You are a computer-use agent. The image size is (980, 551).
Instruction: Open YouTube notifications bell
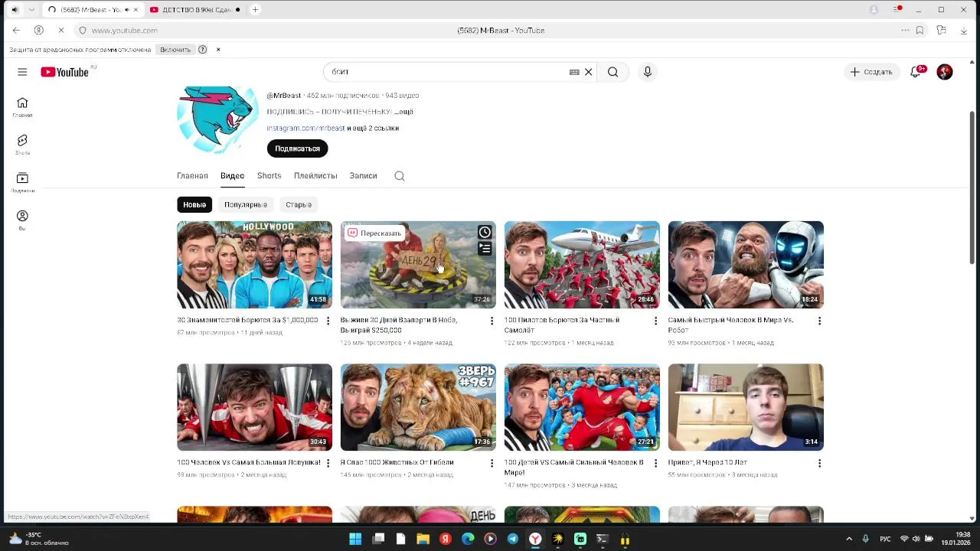click(x=916, y=72)
